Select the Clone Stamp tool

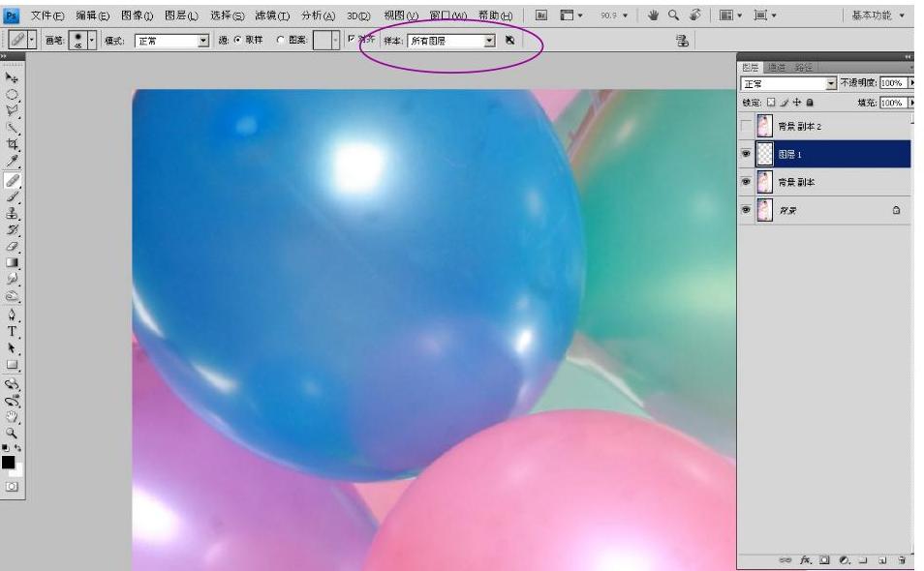[12, 214]
